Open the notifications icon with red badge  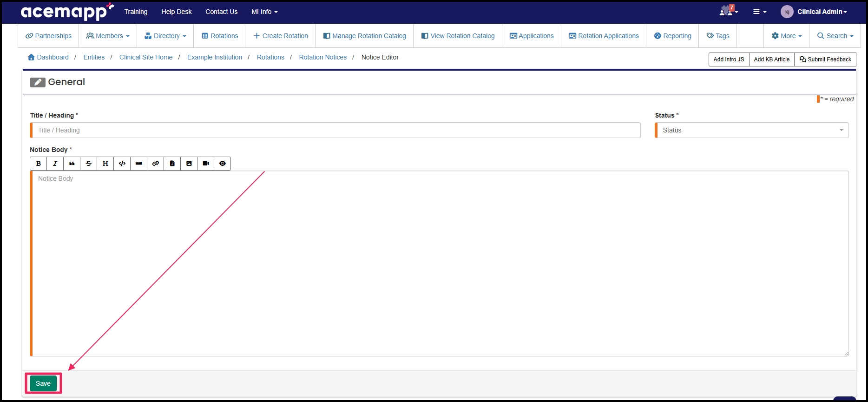[728, 11]
